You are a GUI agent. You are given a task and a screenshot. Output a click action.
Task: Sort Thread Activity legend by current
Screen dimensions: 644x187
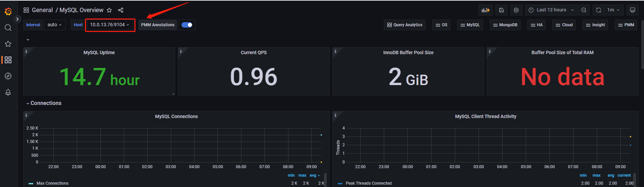point(624,175)
